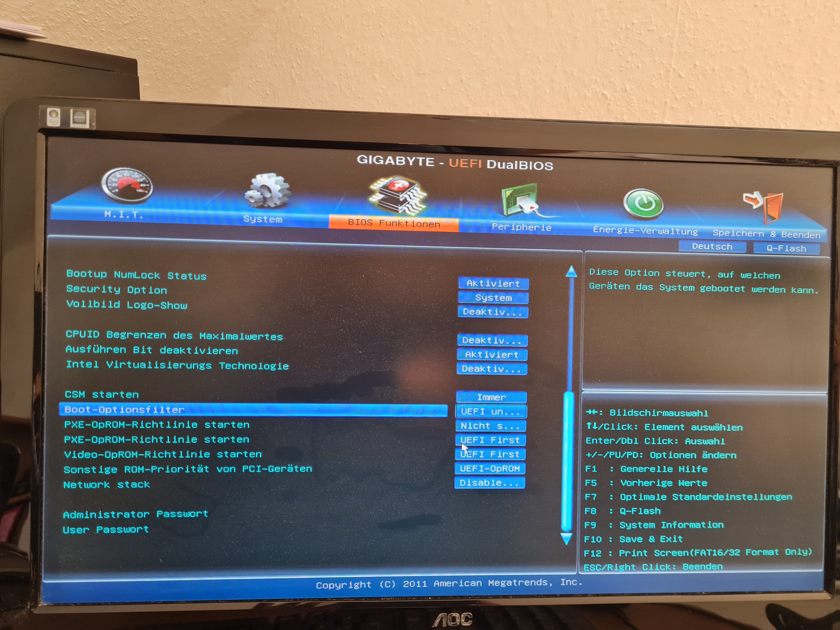Click the scroll up arrow icon
The height and width of the screenshot is (630, 840).
coord(571,272)
